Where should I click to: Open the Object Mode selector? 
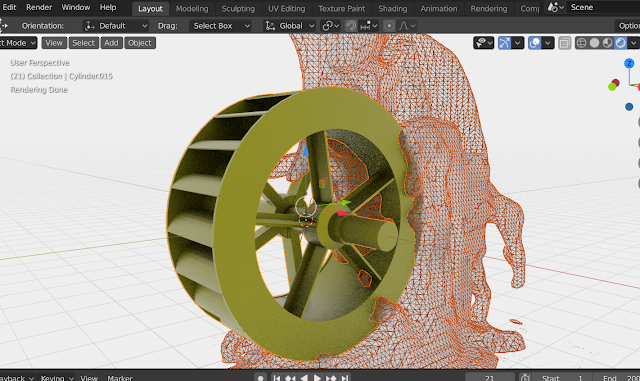(x=18, y=43)
